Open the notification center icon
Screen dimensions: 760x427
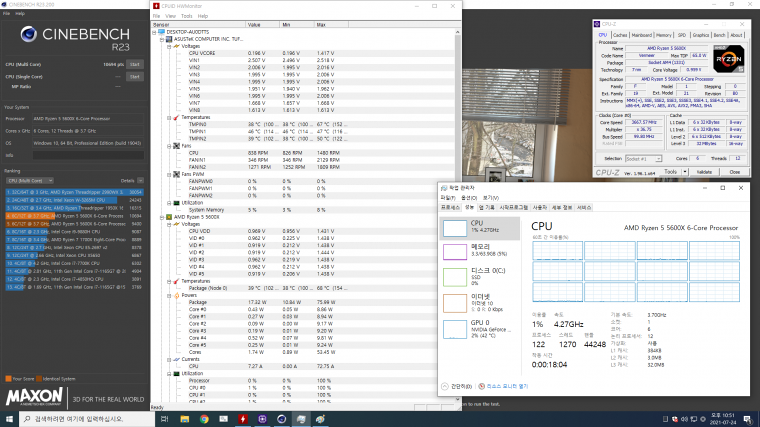748,419
